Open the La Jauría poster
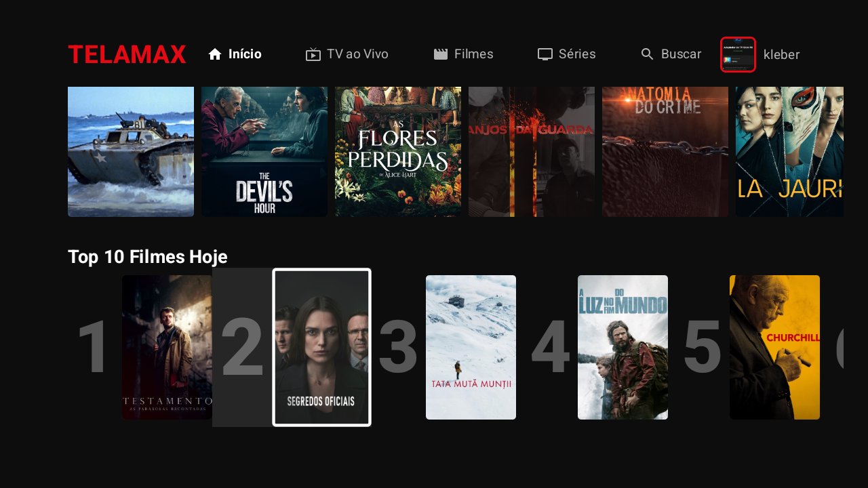Image resolution: width=868 pixels, height=488 pixels. click(789, 152)
